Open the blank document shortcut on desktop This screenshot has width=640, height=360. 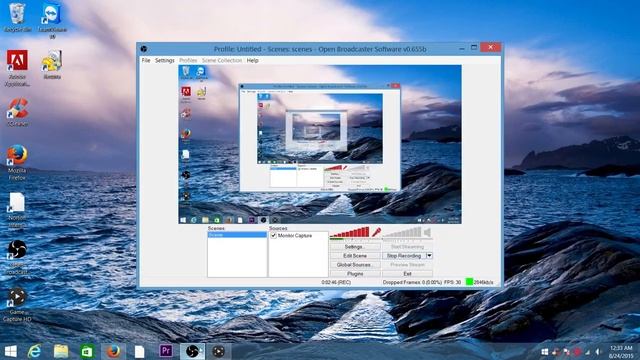[17, 210]
